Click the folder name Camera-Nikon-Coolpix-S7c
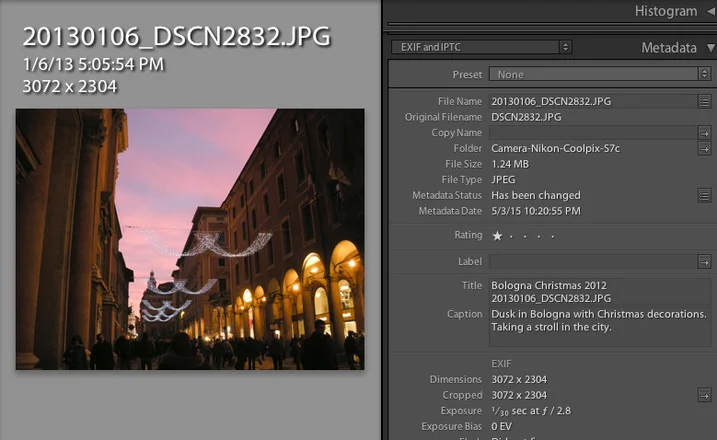 [x=555, y=148]
